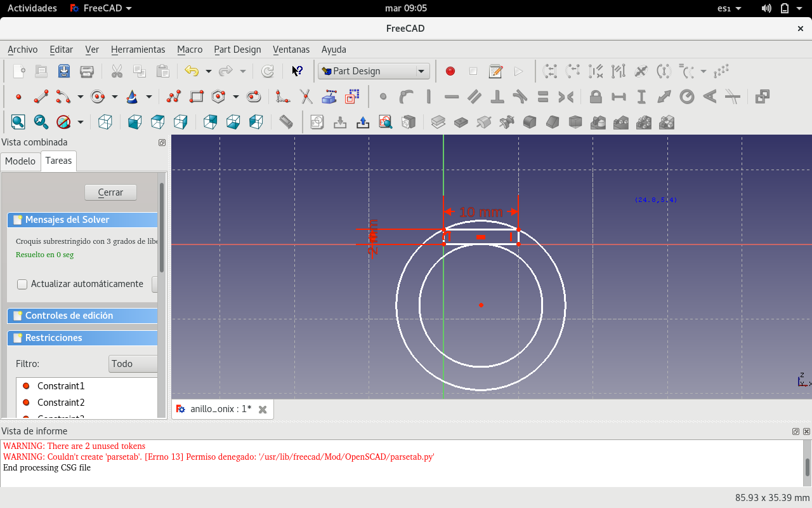Open the Herramientas menu
The height and width of the screenshot is (508, 812).
click(138, 50)
